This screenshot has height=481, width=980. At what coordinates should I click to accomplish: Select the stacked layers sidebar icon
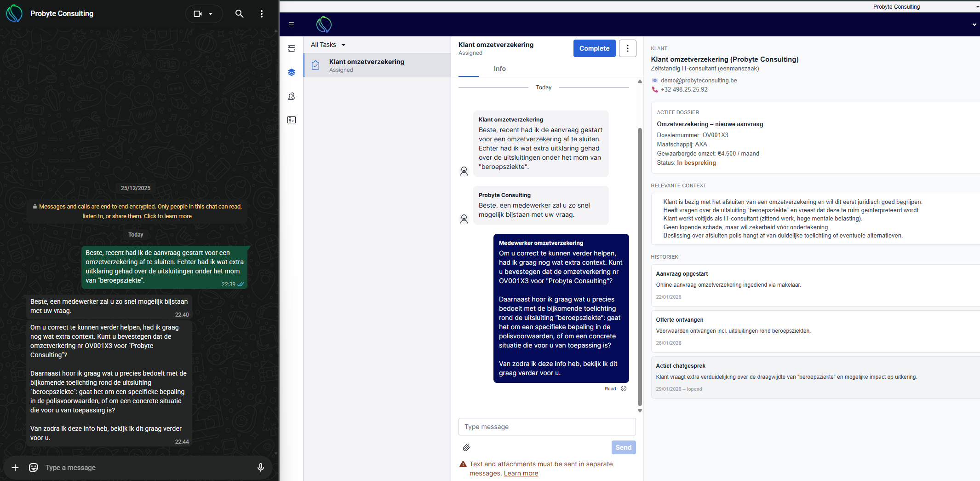292,72
